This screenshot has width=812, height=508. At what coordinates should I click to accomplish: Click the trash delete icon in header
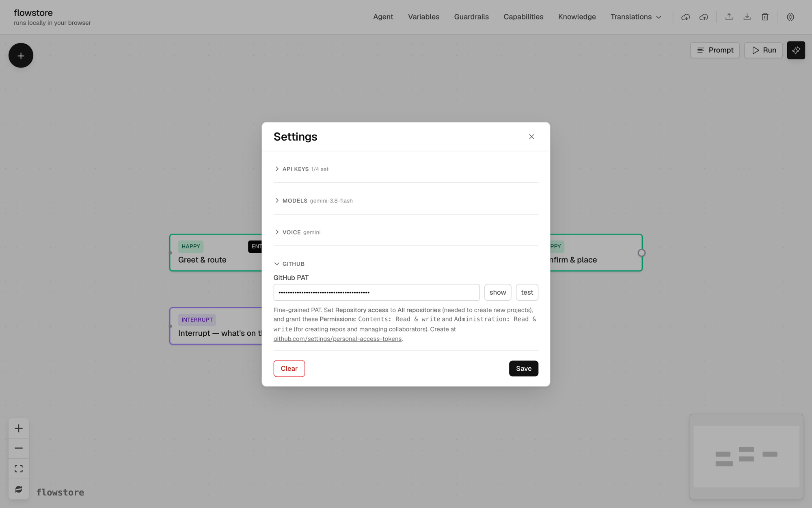(x=765, y=17)
